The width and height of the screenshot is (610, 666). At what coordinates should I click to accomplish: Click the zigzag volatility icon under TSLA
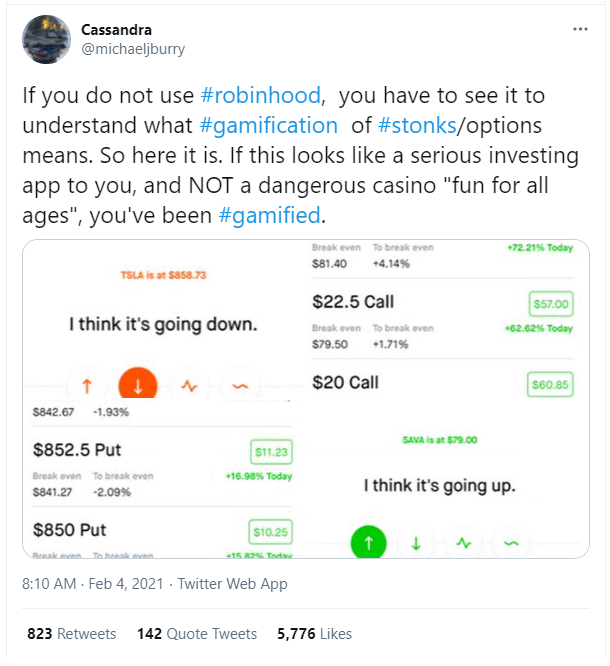point(190,384)
